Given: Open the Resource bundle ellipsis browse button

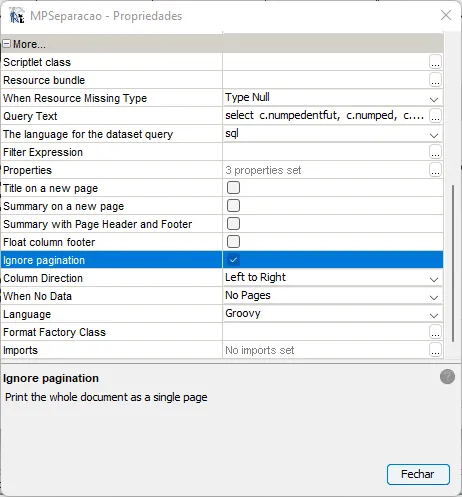Looking at the screenshot, I should [435, 80].
